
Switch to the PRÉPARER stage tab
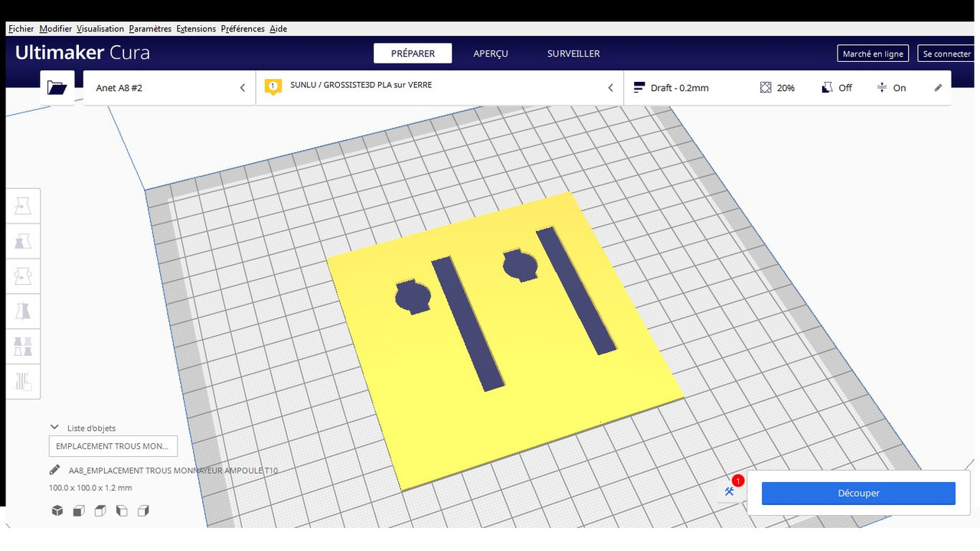coord(413,54)
